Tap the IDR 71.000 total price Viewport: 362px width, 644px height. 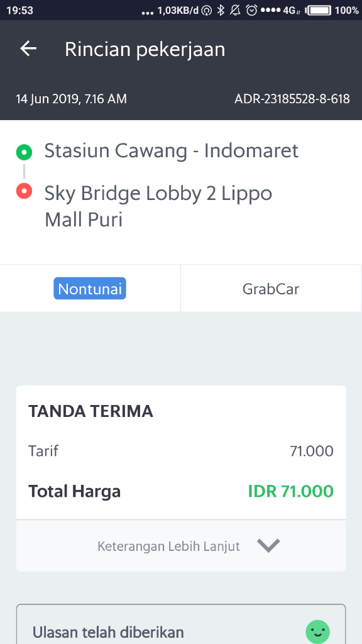point(290,491)
